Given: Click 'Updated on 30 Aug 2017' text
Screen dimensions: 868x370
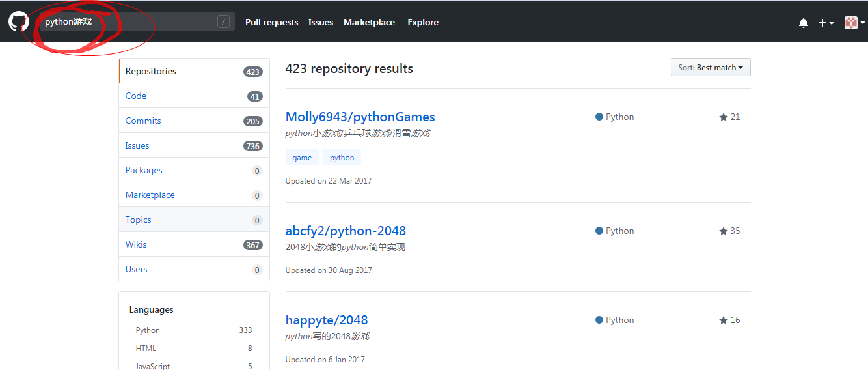Looking at the screenshot, I should point(329,270).
